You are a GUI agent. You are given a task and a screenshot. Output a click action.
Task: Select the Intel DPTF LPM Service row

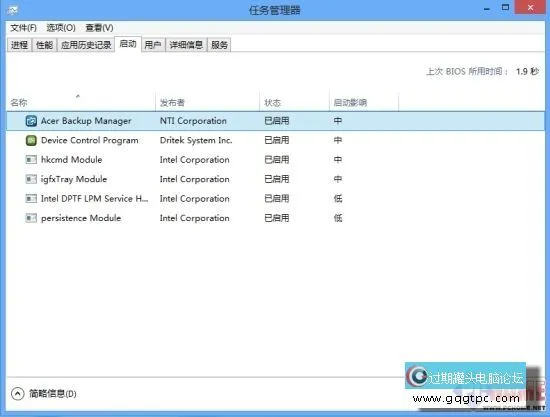275,199
